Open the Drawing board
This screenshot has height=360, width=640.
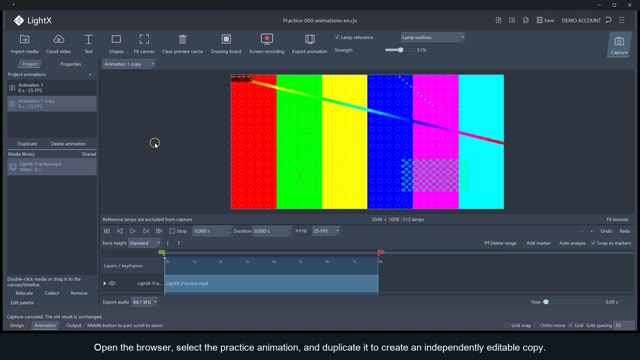point(226,44)
